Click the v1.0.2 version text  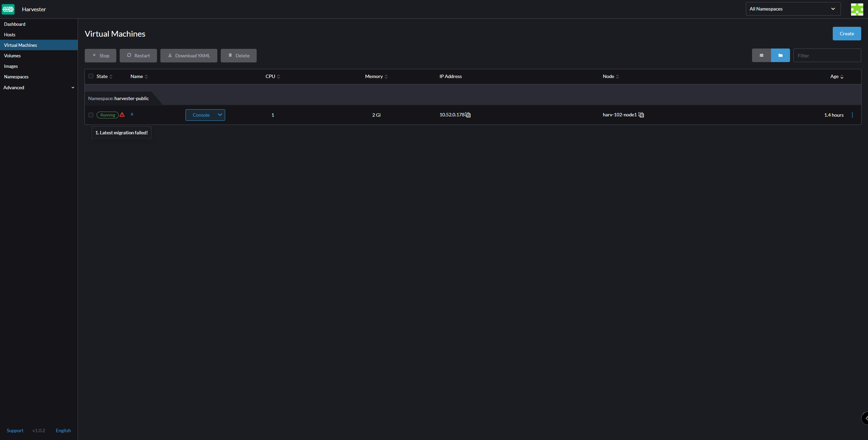(x=39, y=431)
